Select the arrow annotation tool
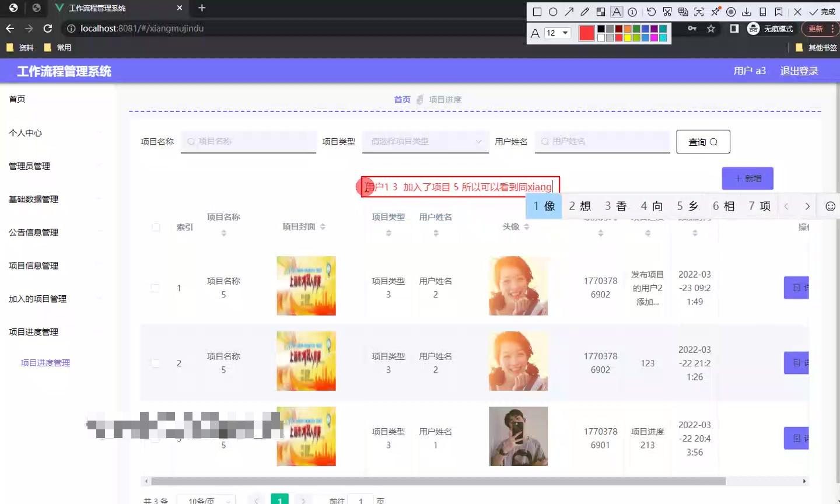The image size is (840, 504). point(569,10)
